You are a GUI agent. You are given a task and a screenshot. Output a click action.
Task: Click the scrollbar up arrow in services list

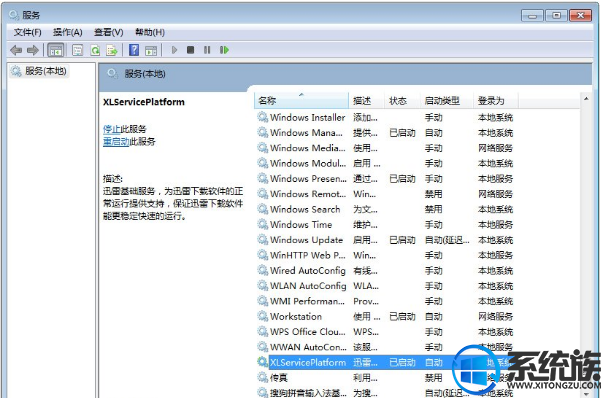pyautogui.click(x=586, y=99)
